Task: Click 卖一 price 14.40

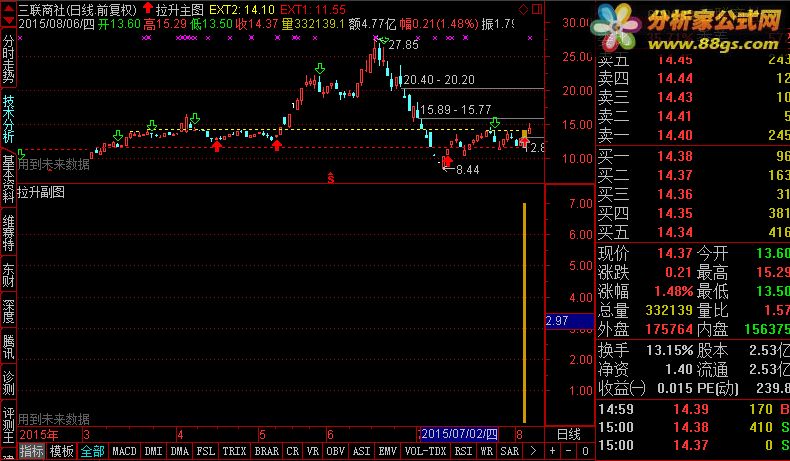Action: [x=675, y=135]
